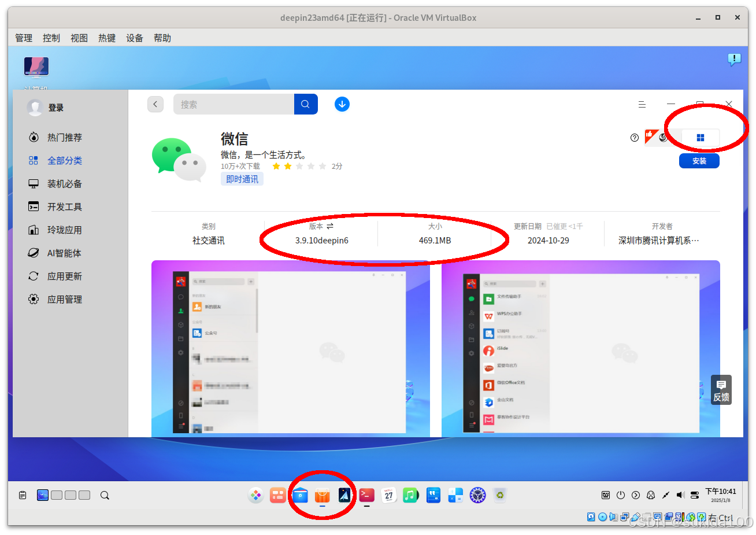The image size is (756, 535).
Task: Open the WeChat contacts screenshot thumbnail
Action: 291,349
